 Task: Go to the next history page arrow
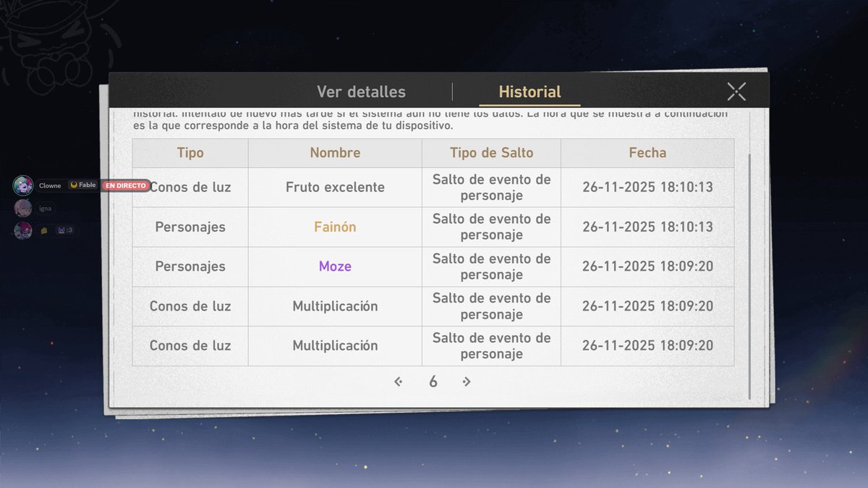tap(467, 382)
